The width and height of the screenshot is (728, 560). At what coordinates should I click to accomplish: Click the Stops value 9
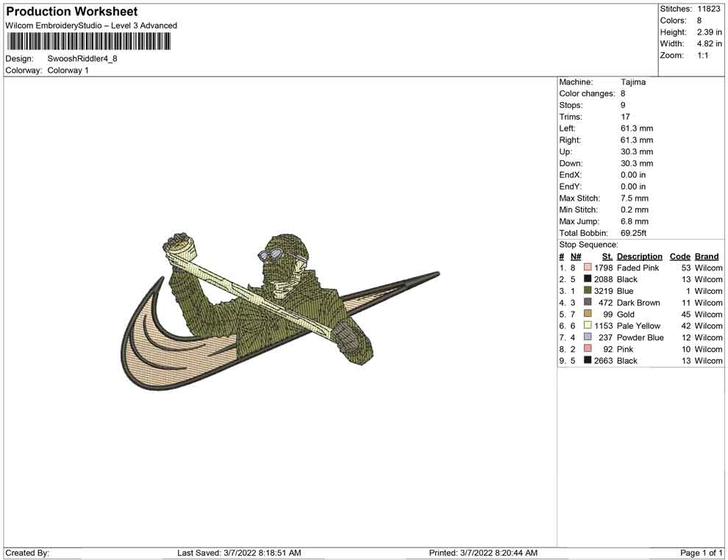point(623,105)
